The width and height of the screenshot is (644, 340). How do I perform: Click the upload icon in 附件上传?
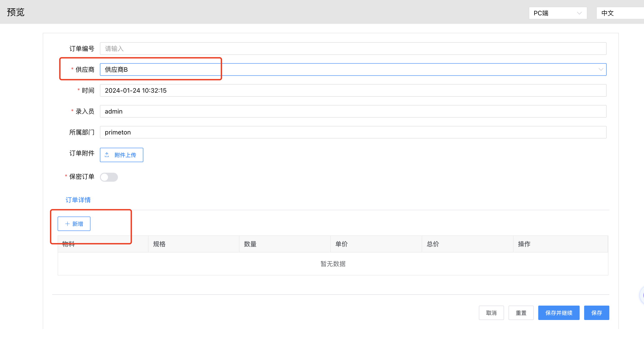pos(107,155)
